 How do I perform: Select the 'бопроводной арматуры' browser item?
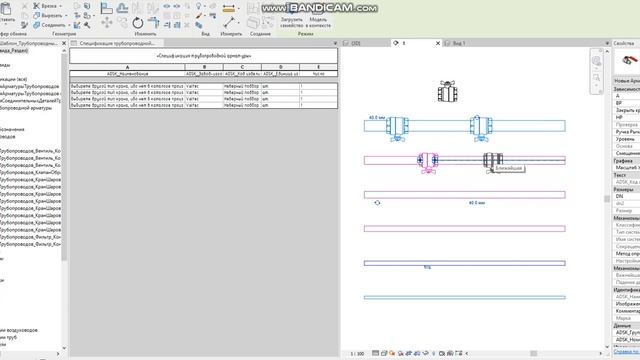pyautogui.click(x=26, y=108)
